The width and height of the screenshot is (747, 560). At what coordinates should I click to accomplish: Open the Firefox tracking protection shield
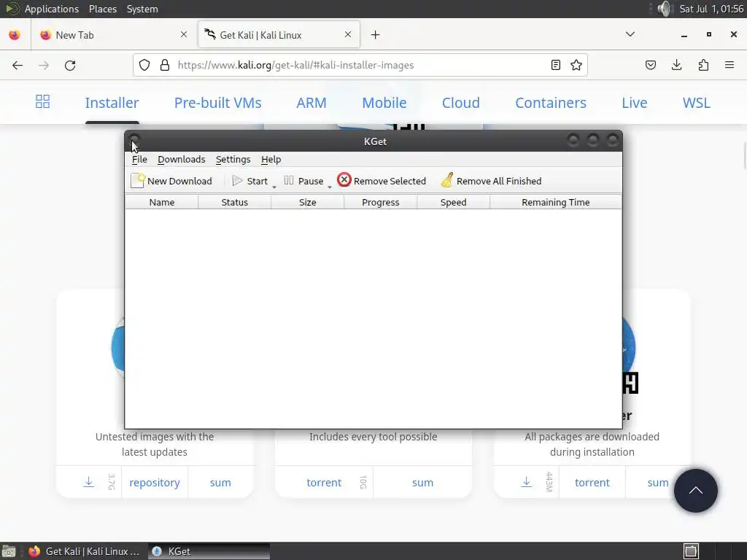[x=144, y=65]
